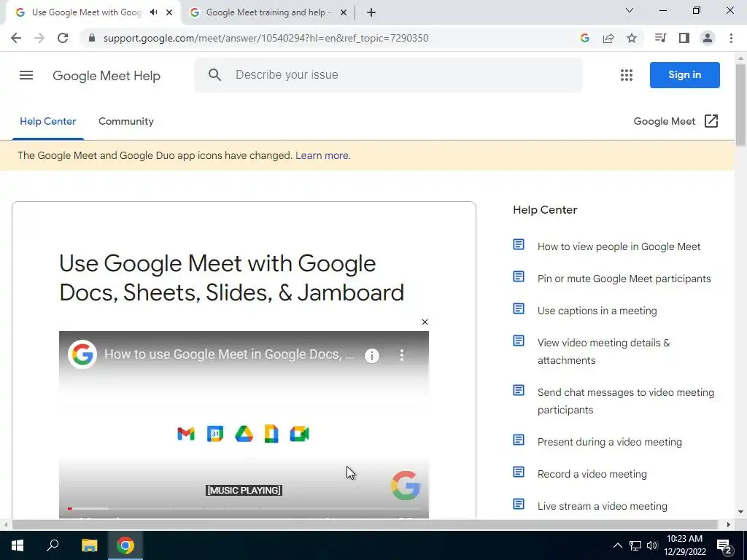Click the search magnifier icon

click(215, 75)
